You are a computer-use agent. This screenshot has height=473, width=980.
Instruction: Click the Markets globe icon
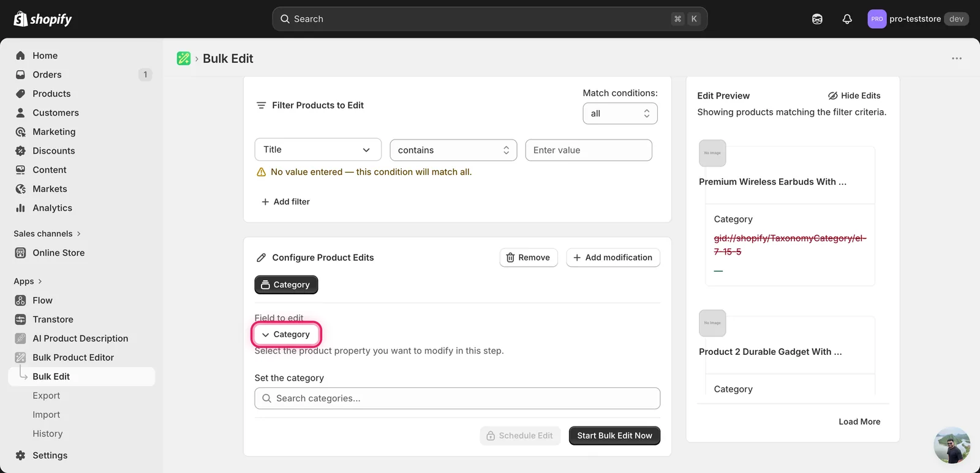pyautogui.click(x=20, y=188)
